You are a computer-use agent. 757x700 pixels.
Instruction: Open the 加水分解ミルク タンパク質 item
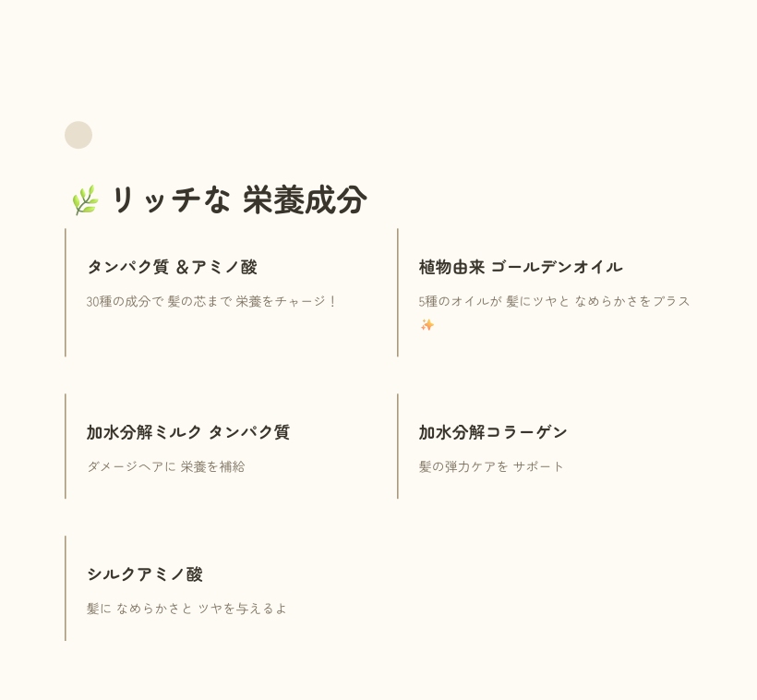point(188,432)
